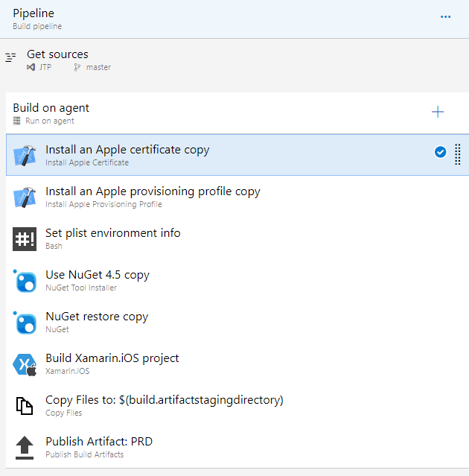469x476 pixels.
Task: Click the Run on agent server icon
Action: coord(16,121)
